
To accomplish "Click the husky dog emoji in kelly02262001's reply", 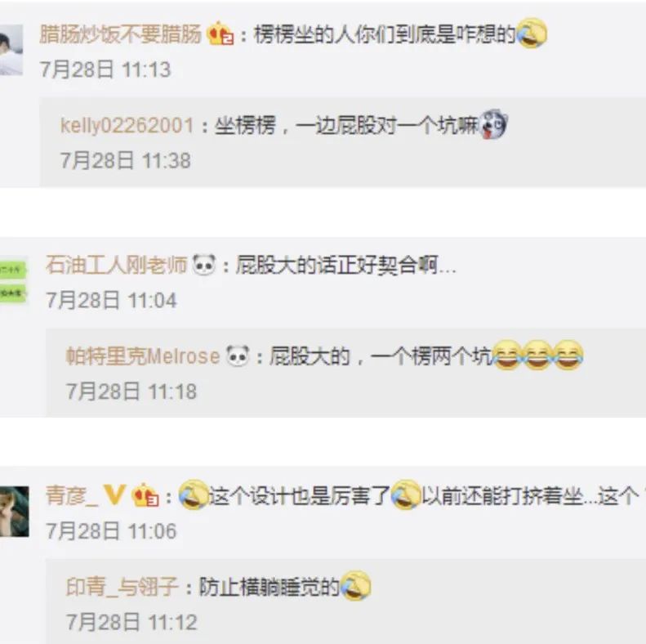I will click(x=493, y=123).
